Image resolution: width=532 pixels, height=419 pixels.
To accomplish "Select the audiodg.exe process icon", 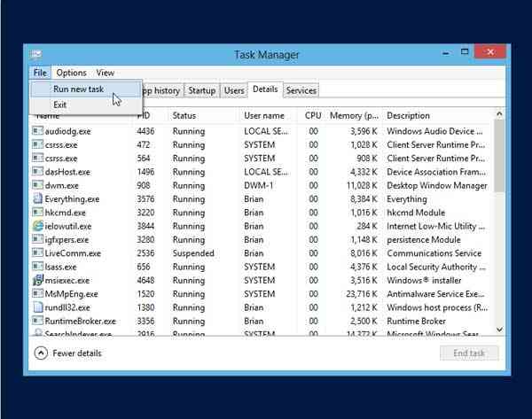I will click(x=37, y=131).
